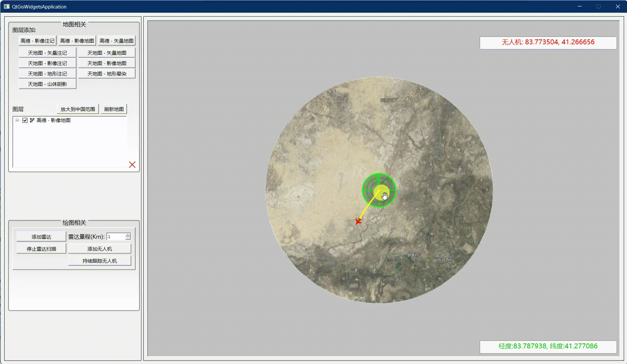627x364 pixels.
Task: Click the red X delete layer icon
Action: pos(132,165)
